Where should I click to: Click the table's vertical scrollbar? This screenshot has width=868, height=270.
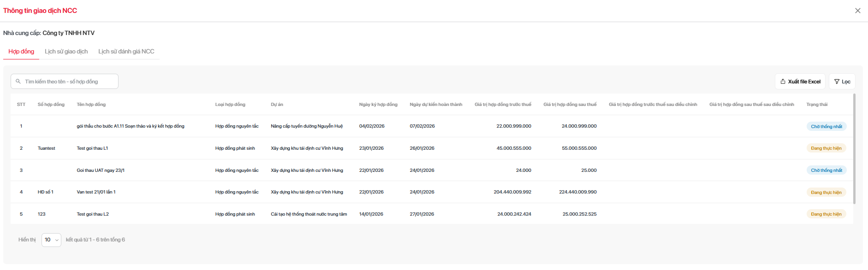854,148
